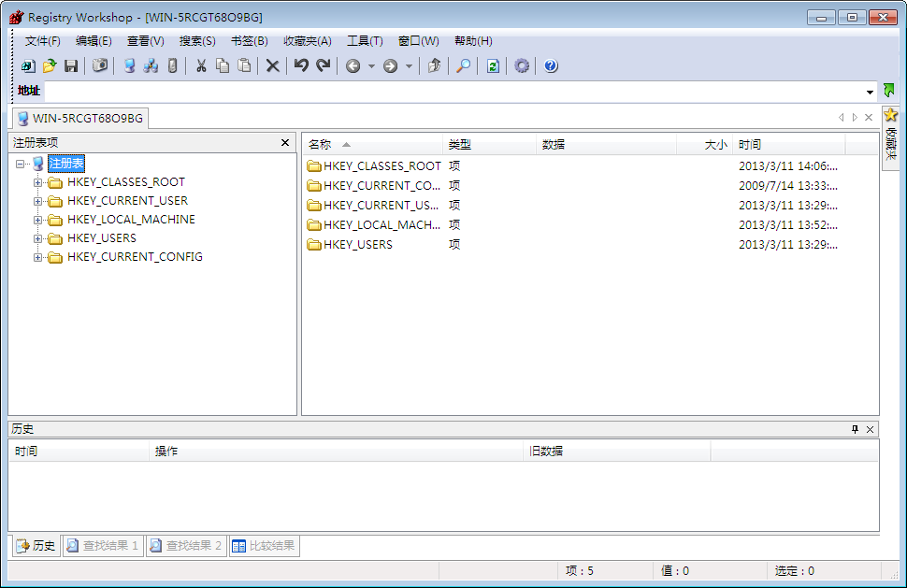Click the green refresh icon
Image resolution: width=907 pixels, height=588 pixels.
coord(493,66)
